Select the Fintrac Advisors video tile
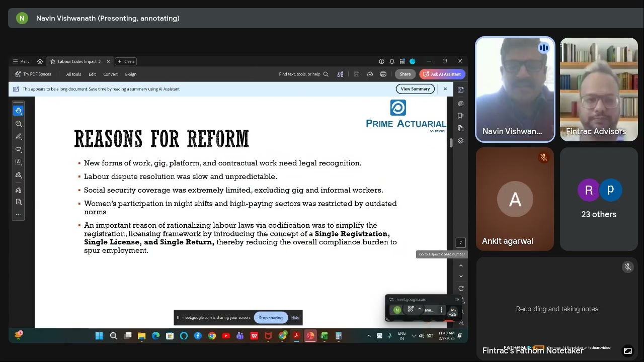This screenshot has height=362, width=644. (599, 89)
